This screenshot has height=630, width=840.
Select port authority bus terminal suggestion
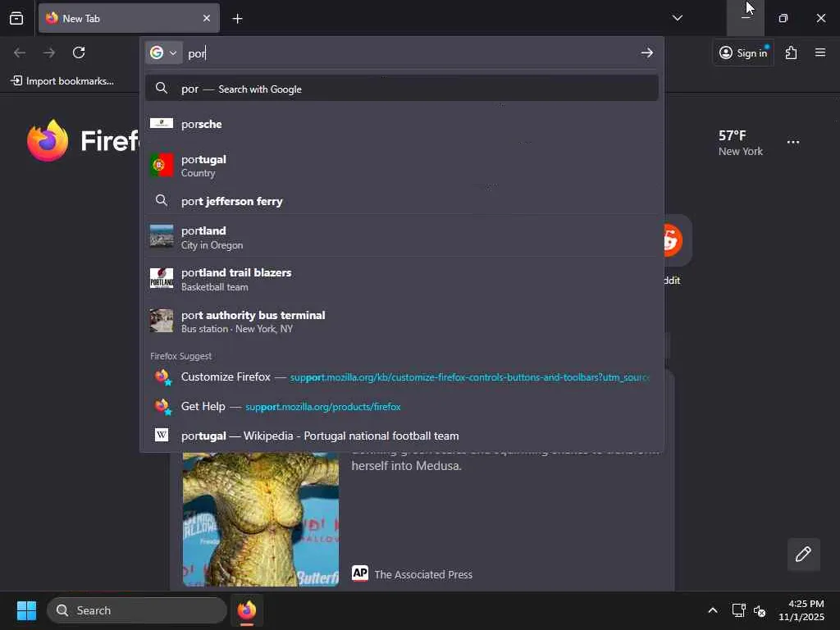point(402,322)
